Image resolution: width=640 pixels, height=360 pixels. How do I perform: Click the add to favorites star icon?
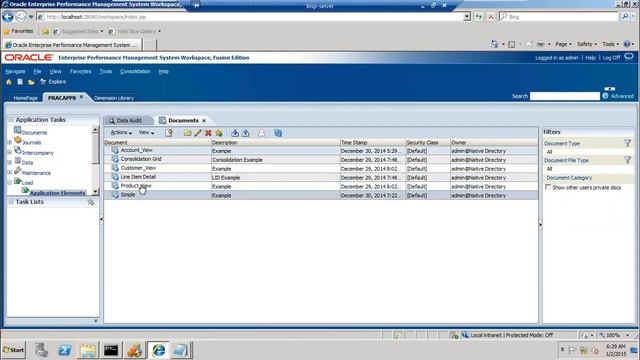(x=219, y=133)
